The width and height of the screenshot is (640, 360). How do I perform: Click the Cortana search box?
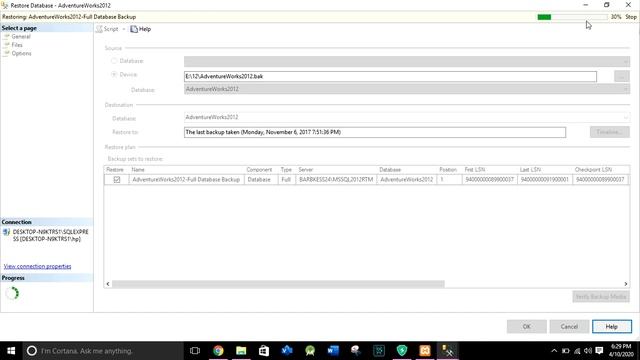tap(103, 351)
